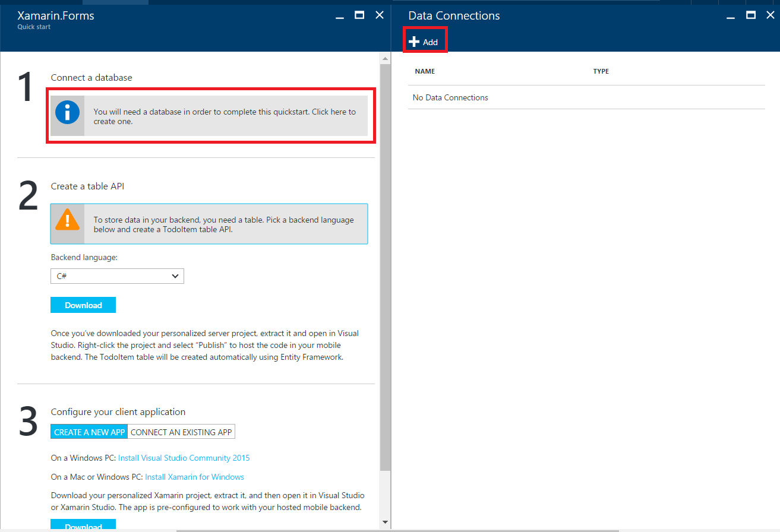Maximize the Data Connections blade
This screenshot has height=532, width=780.
click(x=751, y=15)
